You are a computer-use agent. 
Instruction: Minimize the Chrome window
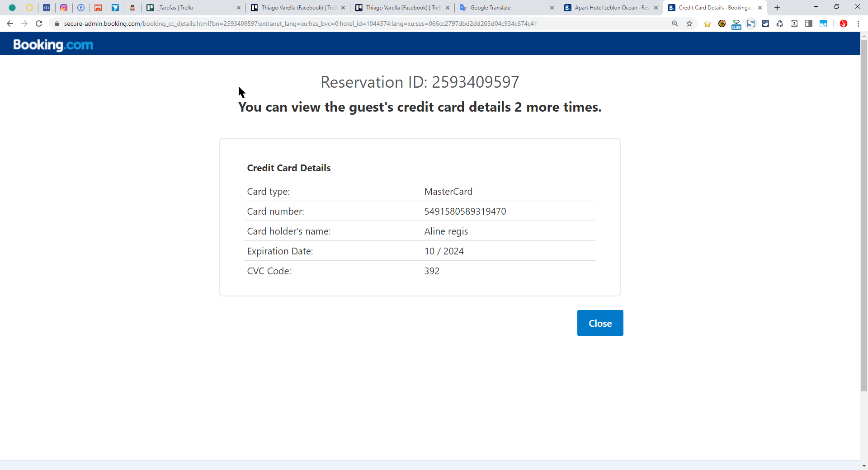coord(816,7)
